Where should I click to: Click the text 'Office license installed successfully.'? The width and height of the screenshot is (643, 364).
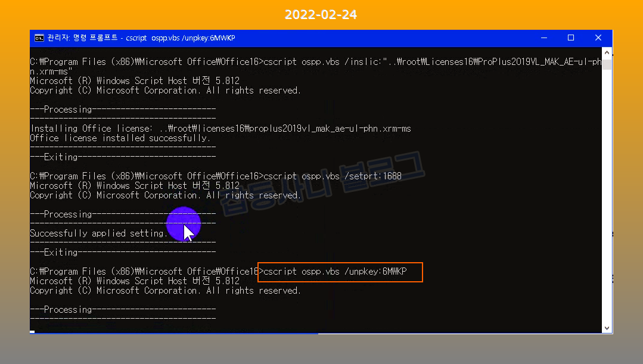tap(120, 138)
